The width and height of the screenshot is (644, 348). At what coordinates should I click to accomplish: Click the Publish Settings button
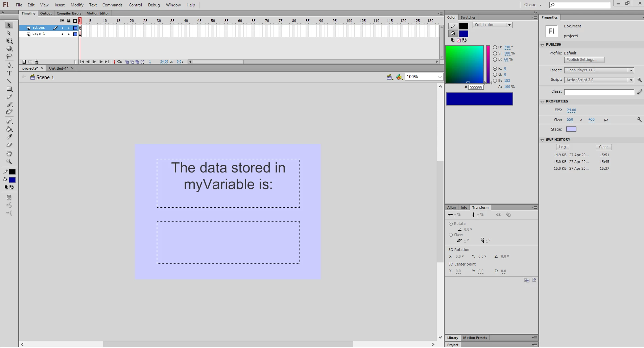click(x=584, y=60)
